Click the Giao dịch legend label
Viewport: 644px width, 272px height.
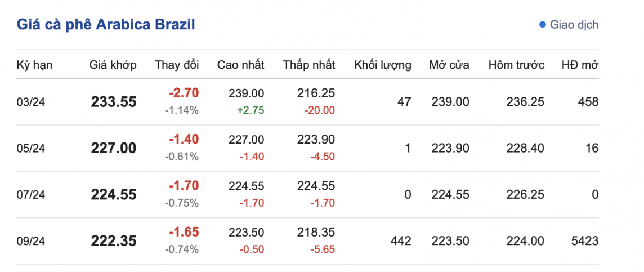point(574,25)
